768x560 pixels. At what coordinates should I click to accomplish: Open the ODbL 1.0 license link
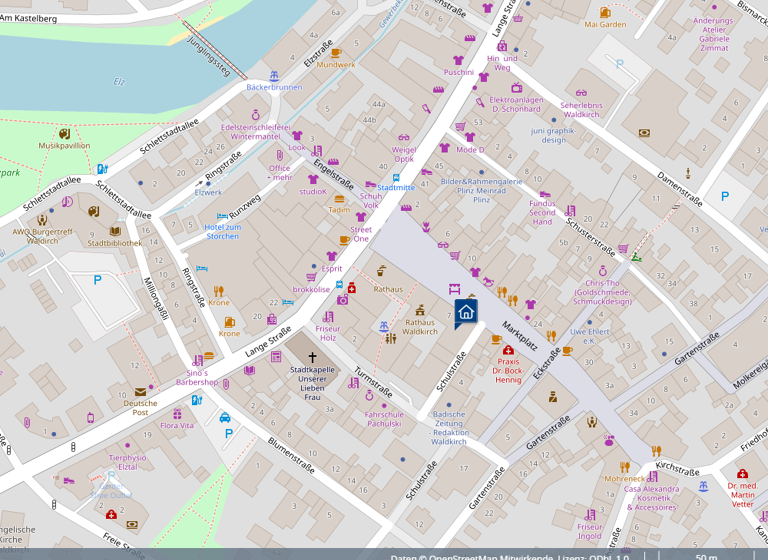tap(609, 555)
